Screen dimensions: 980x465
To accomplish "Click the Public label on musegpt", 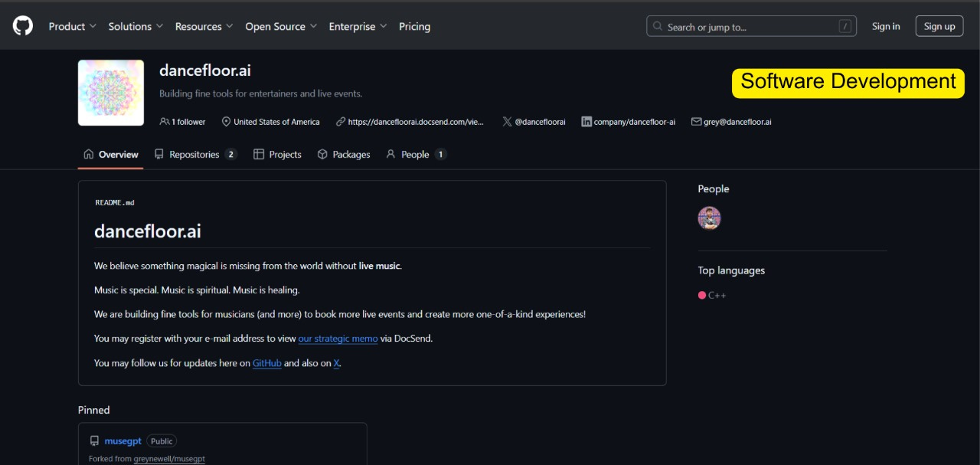I will coord(162,441).
